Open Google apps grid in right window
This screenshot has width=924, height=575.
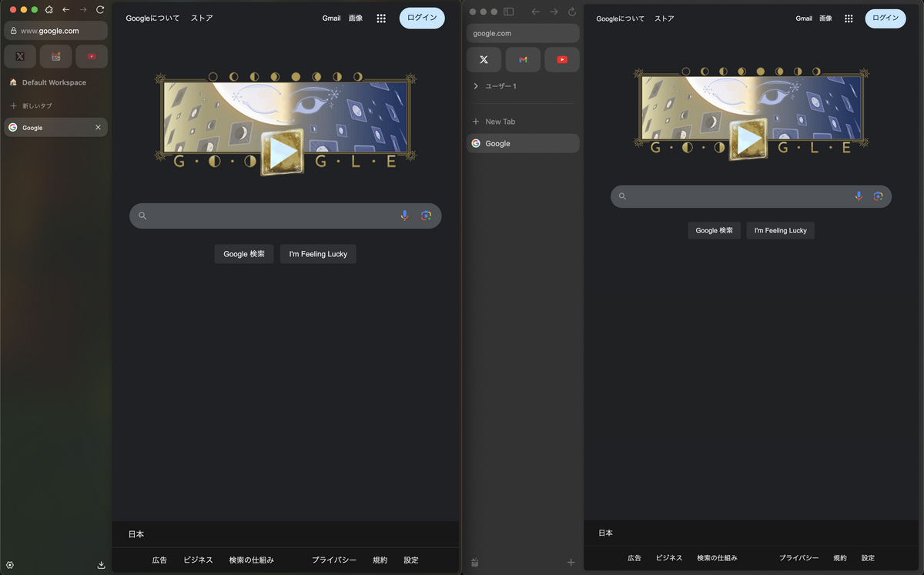(x=849, y=18)
